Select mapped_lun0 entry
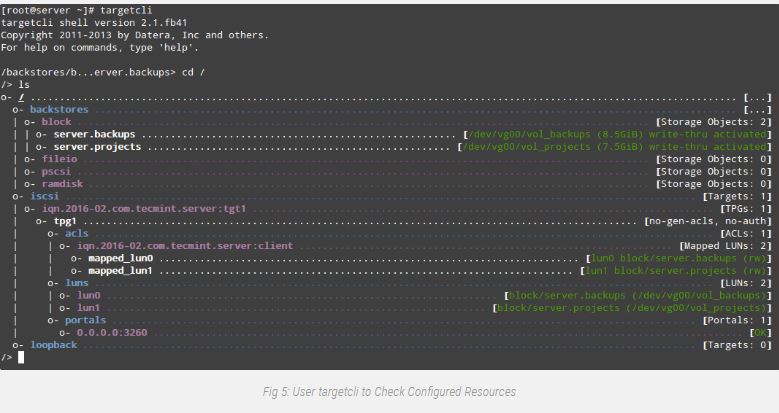The height and width of the screenshot is (413, 779). 121,258
